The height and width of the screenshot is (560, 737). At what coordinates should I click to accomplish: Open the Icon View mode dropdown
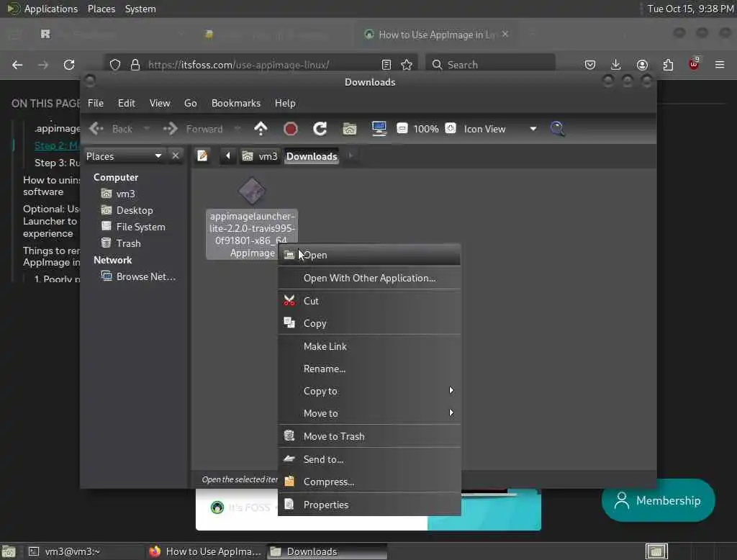[500, 129]
